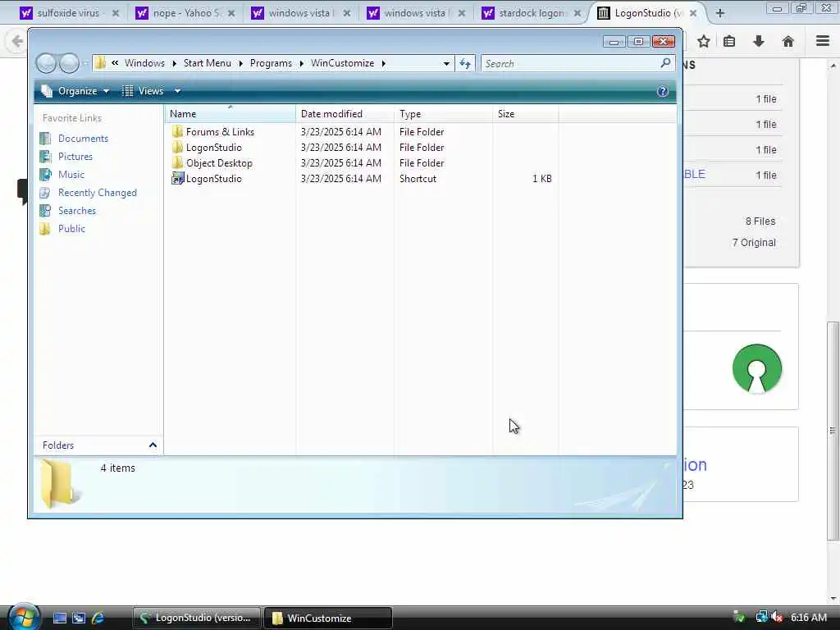Screen dimensions: 840x630
Task: Click the muted volume tray icon
Action: (777, 618)
